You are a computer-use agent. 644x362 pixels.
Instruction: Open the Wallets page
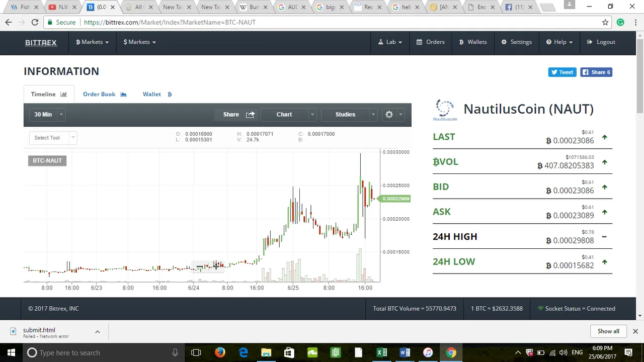pos(473,42)
